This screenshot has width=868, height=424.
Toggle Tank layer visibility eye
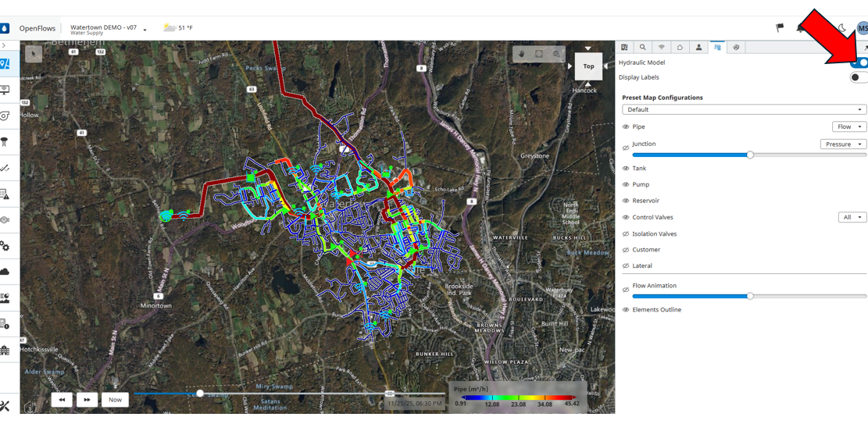coord(626,168)
